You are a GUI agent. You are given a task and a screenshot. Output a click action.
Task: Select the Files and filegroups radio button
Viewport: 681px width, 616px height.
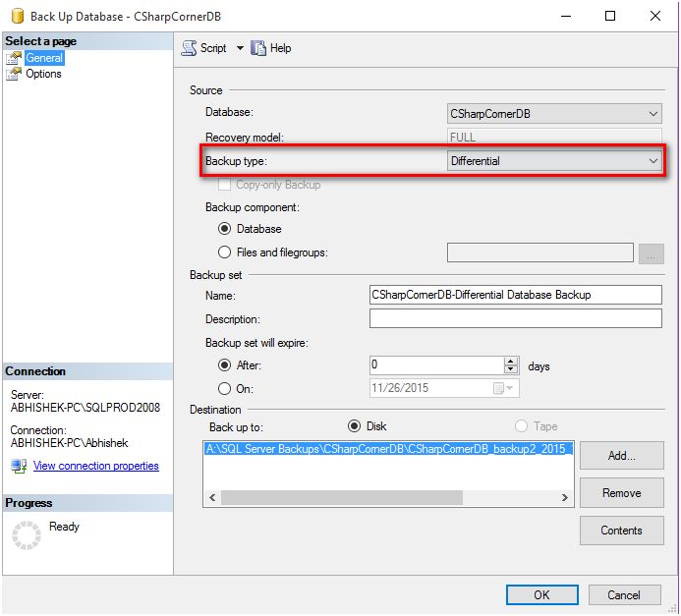click(x=224, y=252)
